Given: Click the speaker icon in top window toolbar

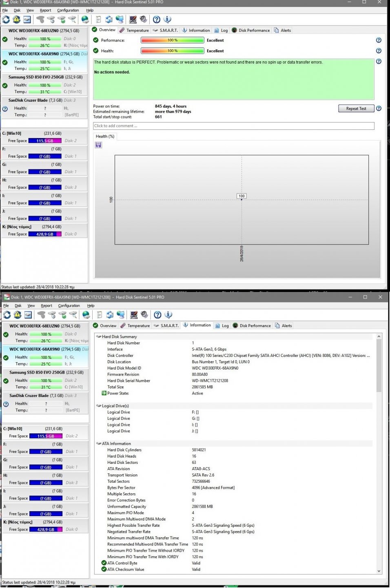Looking at the screenshot, I should [143, 20].
